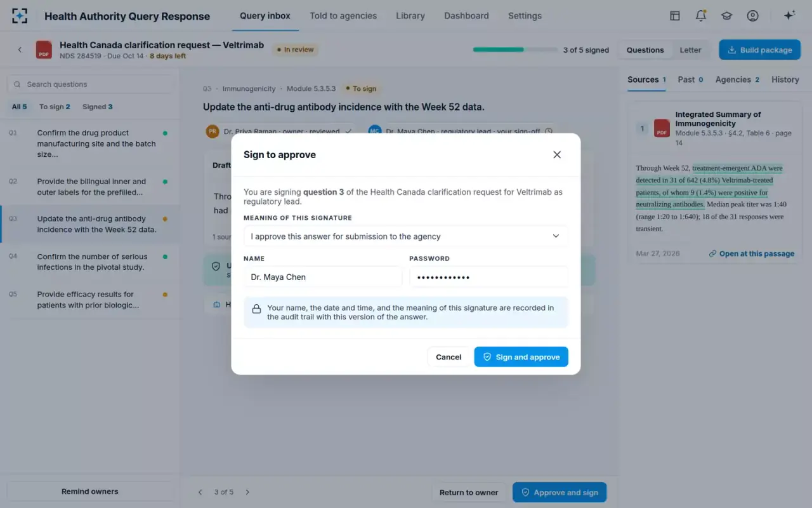
Task: Filter questions by To sign
Action: [55, 107]
